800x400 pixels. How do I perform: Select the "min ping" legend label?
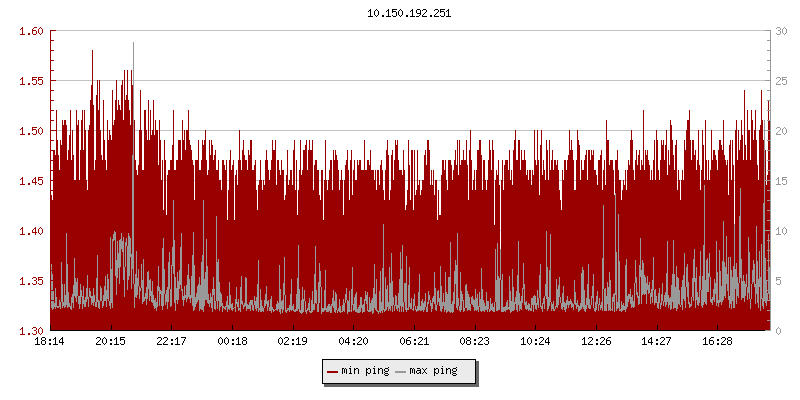[365, 371]
